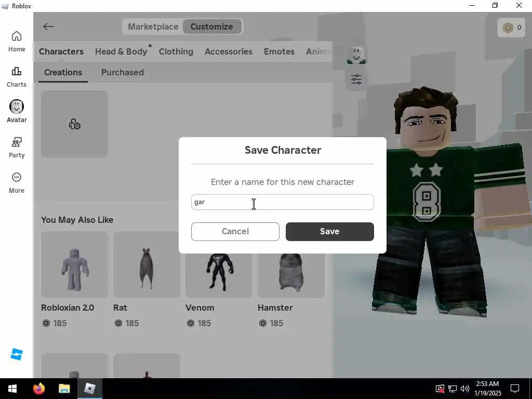Open the Robloxian 2.0 character thumbnail
This screenshot has height=399, width=532.
(x=75, y=264)
